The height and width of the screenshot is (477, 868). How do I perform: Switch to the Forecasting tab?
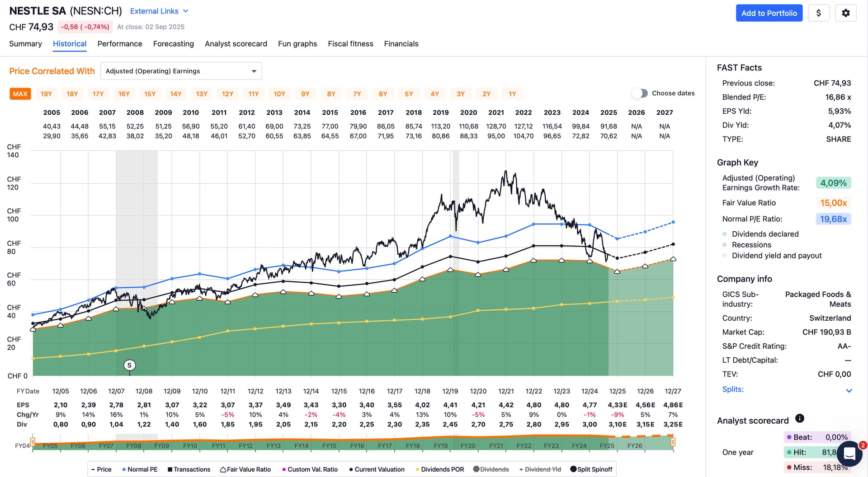[173, 44]
